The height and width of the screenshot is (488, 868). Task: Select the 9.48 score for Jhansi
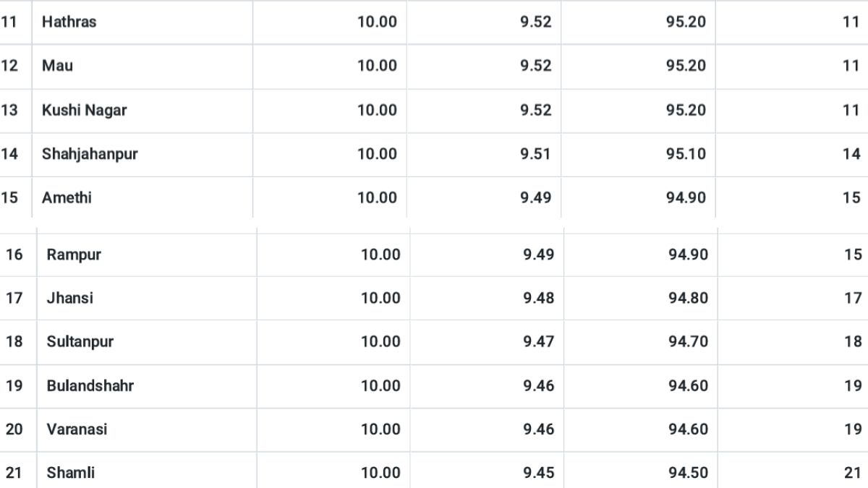point(538,298)
